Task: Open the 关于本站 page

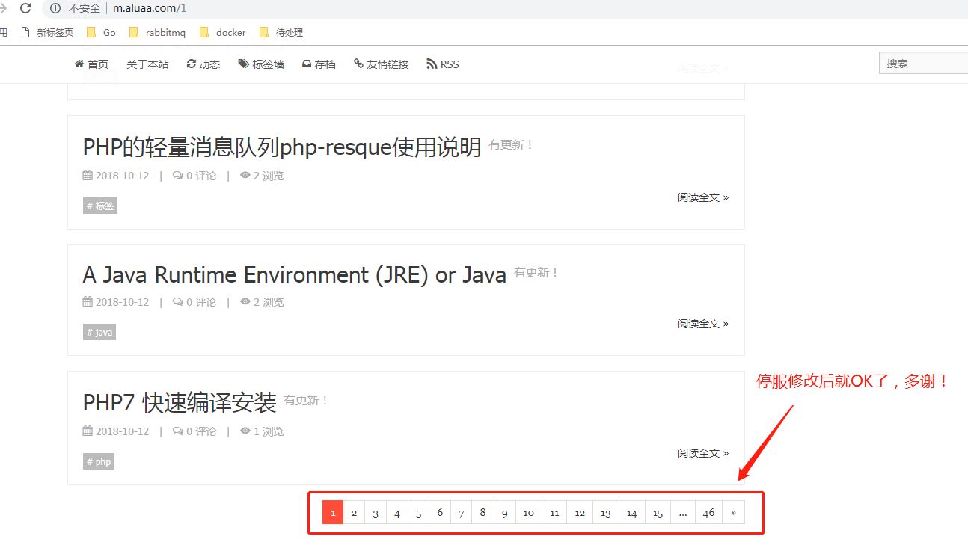Action: 147,64
